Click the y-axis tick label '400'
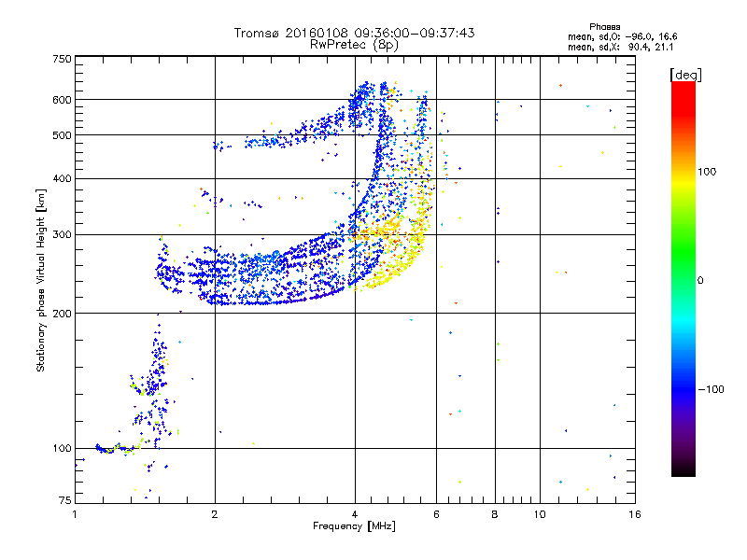747x560 pixels. (62, 178)
